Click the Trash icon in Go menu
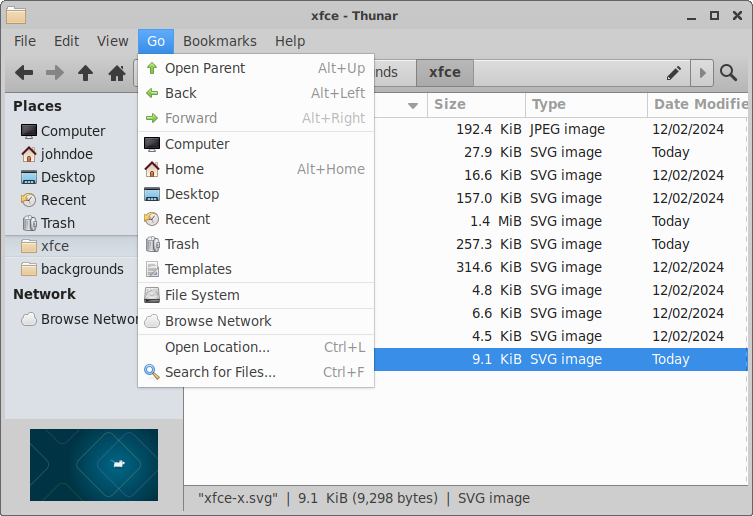The height and width of the screenshot is (516, 753). coord(152,244)
